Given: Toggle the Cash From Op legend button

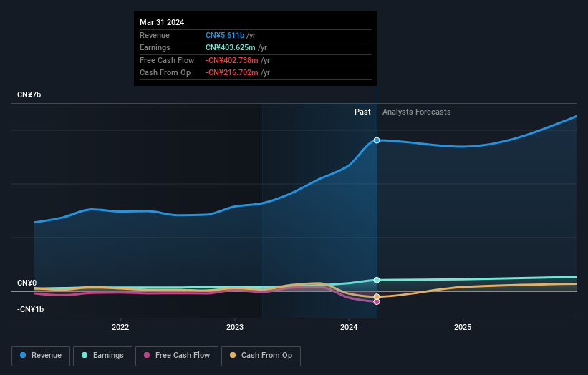Looking at the screenshot, I should tap(261, 356).
